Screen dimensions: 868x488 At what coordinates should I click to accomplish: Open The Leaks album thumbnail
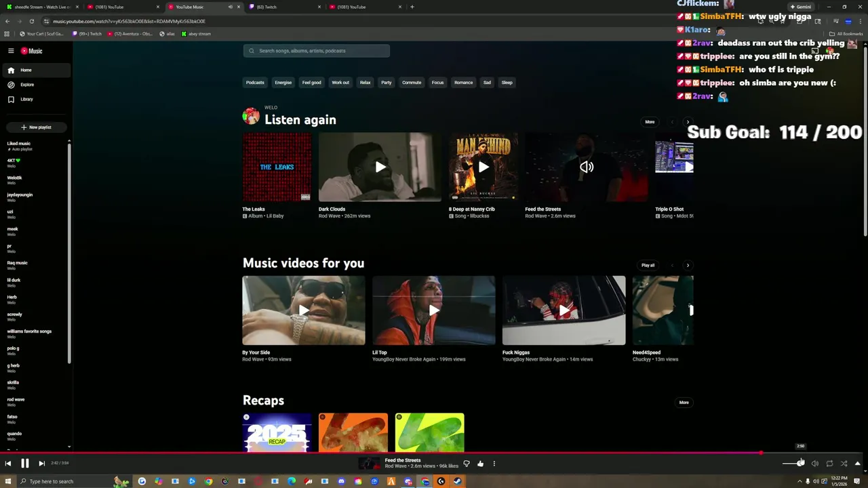[x=277, y=167]
